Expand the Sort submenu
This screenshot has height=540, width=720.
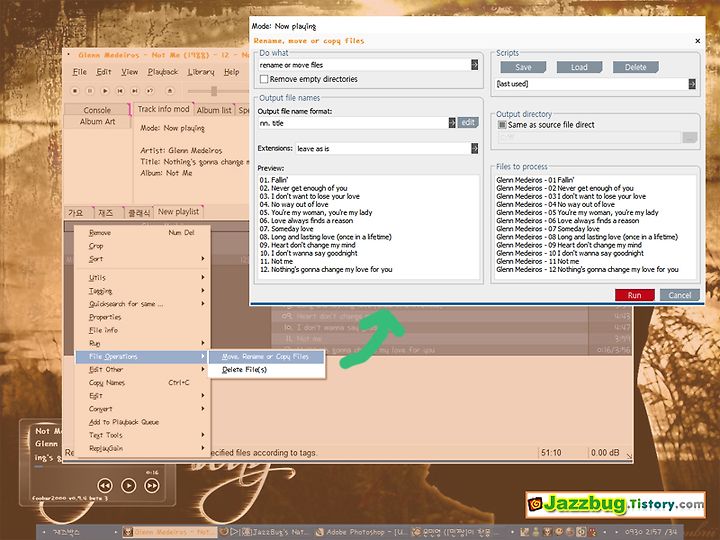[143, 259]
